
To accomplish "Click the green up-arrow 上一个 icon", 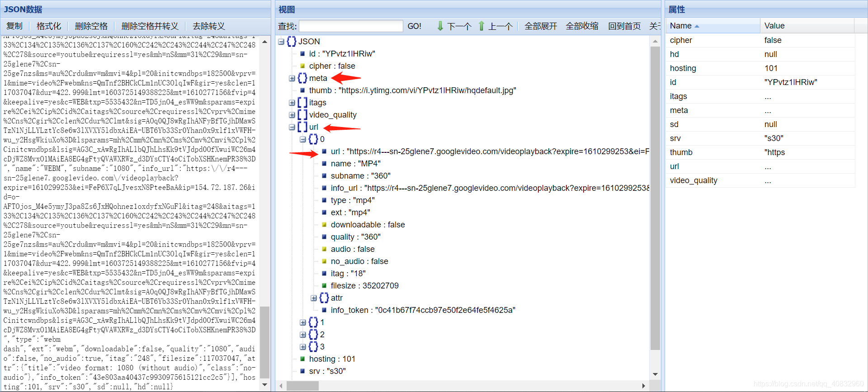I will 481,26.
